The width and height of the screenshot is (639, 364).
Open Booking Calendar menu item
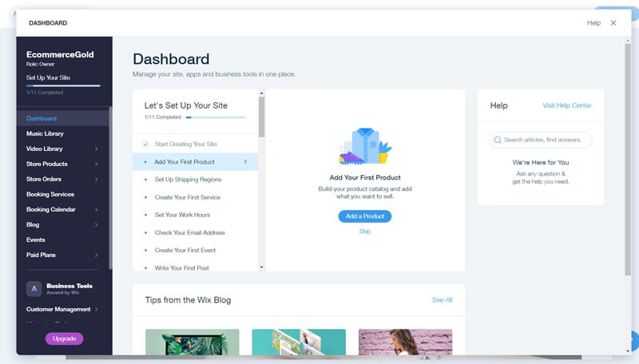(x=51, y=209)
